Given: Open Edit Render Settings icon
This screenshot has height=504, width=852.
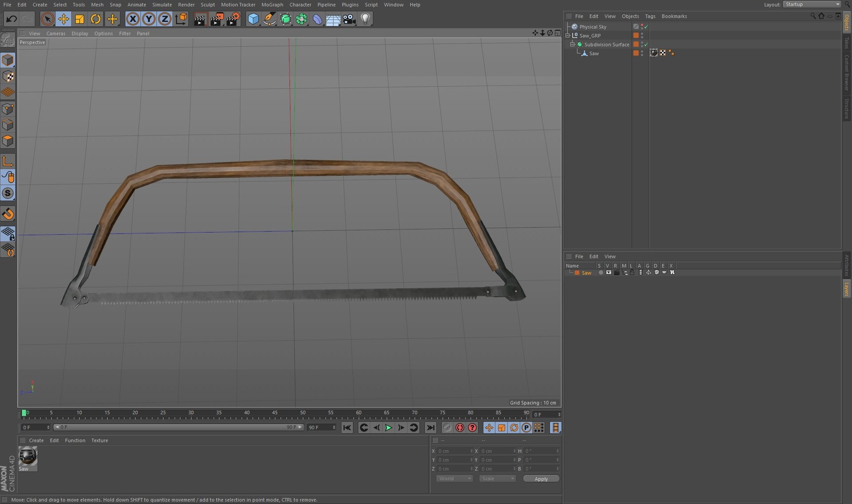Looking at the screenshot, I should tap(233, 19).
